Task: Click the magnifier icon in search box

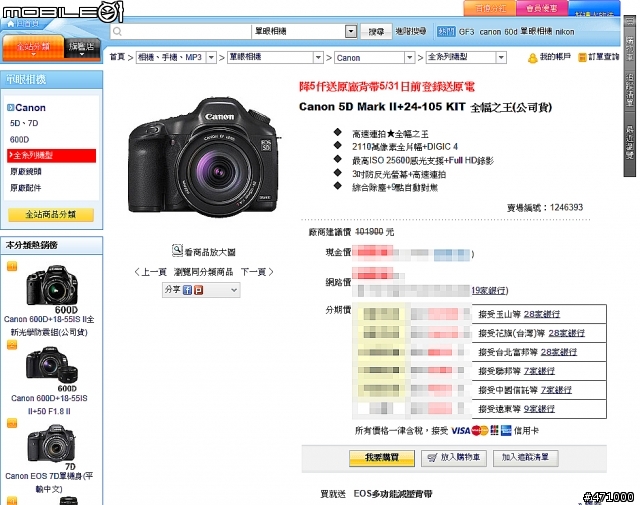Action: [118, 31]
